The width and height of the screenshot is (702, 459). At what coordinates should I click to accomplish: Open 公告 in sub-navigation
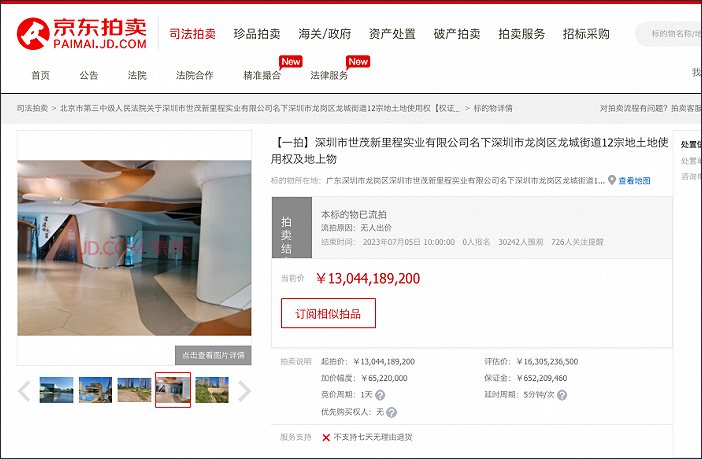[89, 75]
